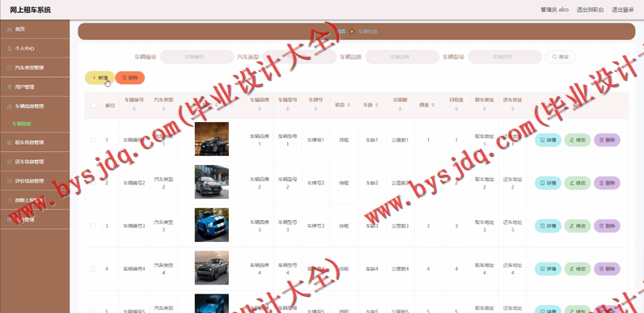Click the purple 删除 button in row 4
The width and height of the screenshot is (644, 313).
click(x=607, y=269)
